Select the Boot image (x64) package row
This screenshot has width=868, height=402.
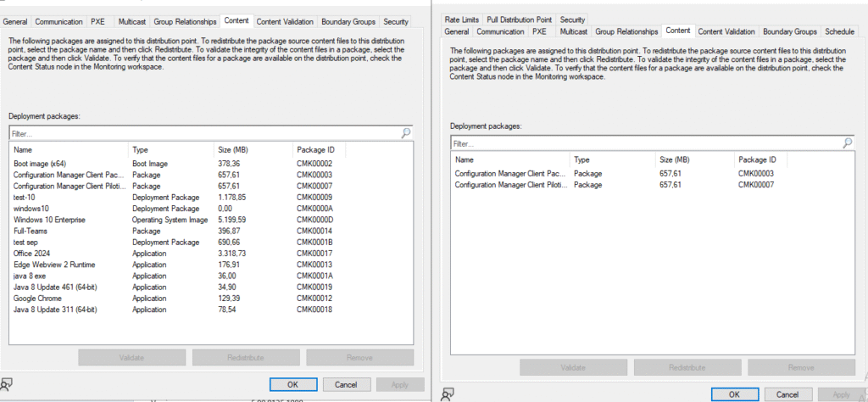pos(40,164)
